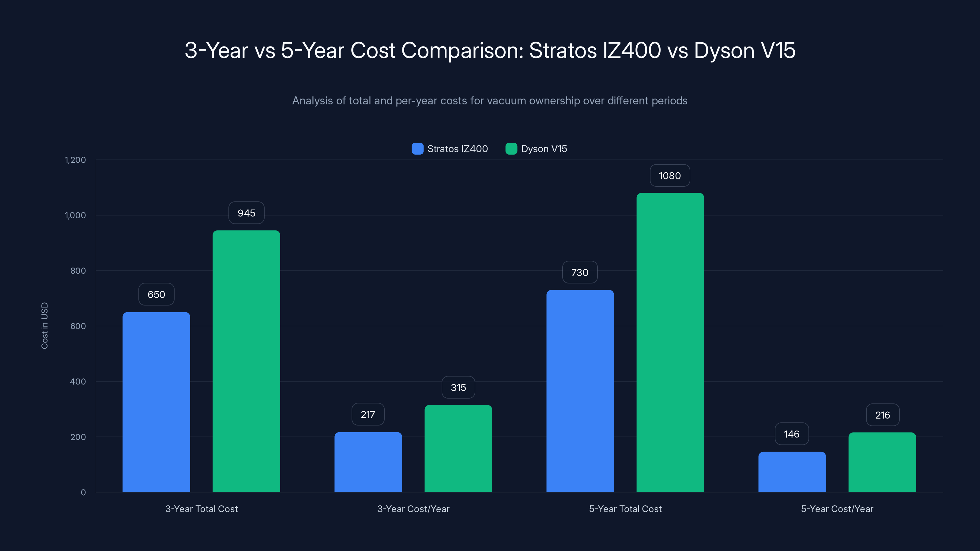Image resolution: width=980 pixels, height=551 pixels.
Task: Click the 315 value label
Action: 458,388
